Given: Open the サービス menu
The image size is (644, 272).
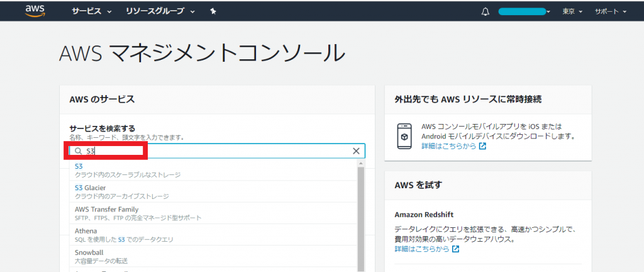Looking at the screenshot, I should tap(92, 11).
